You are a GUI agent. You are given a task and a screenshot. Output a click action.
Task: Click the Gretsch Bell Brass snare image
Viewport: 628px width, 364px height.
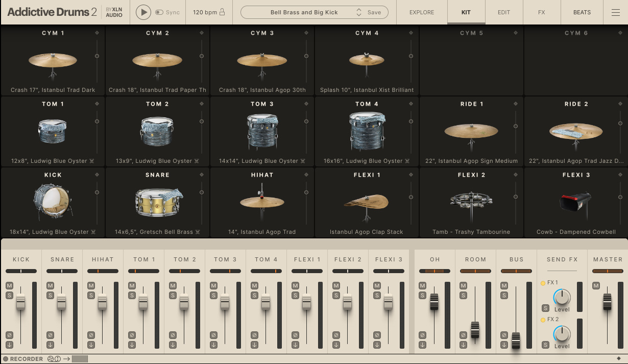pyautogui.click(x=159, y=202)
